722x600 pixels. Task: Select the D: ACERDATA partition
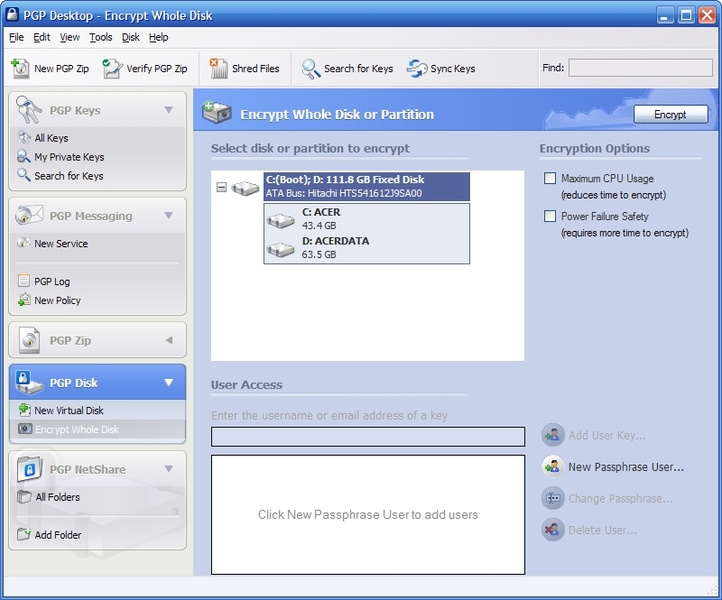(x=335, y=248)
